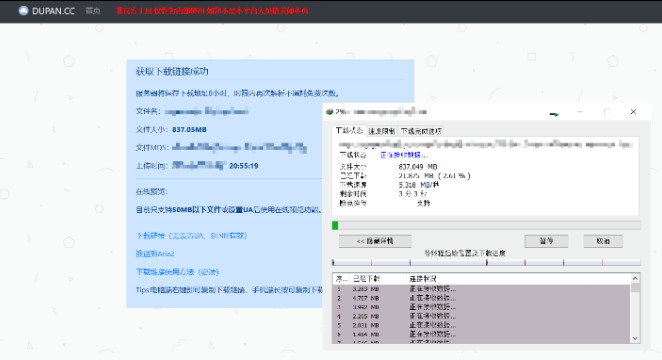Select connection row 4 with 2.205 MB
This screenshot has width=662, height=360.
pyautogui.click(x=481, y=316)
